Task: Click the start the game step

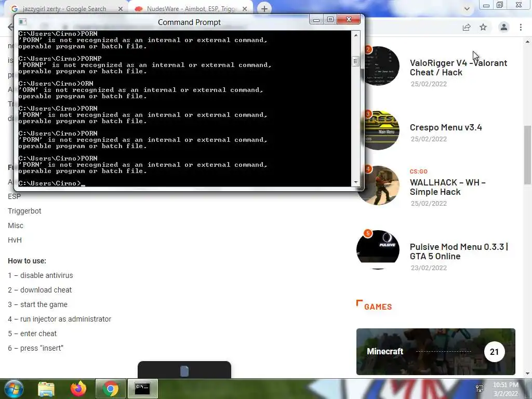Action: tap(37, 304)
